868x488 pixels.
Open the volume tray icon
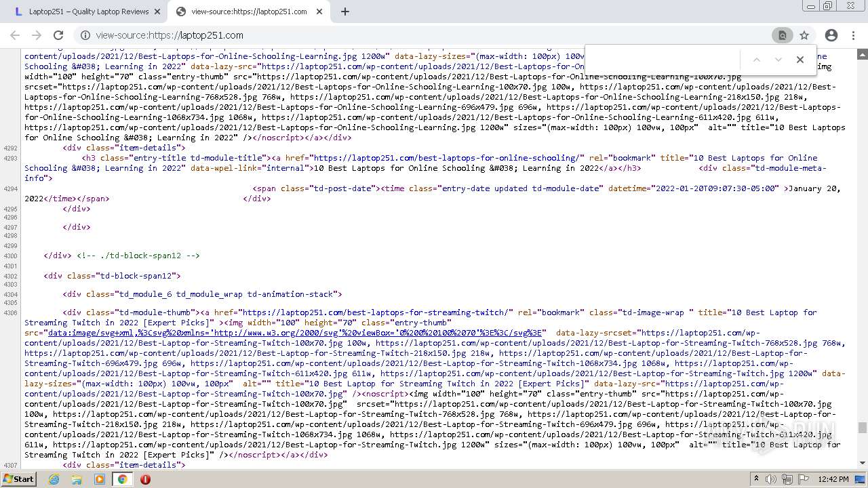click(771, 479)
